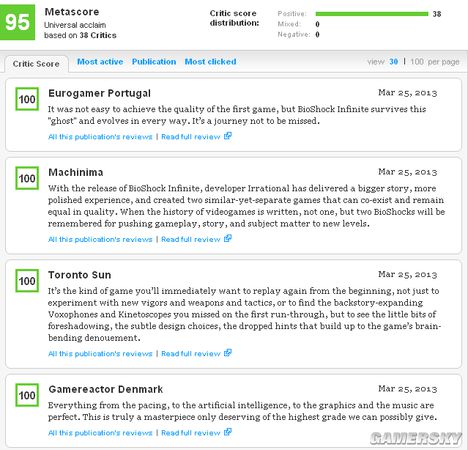Click the Toronto Sun publication title
This screenshot has width=468, height=450.
[x=80, y=275]
